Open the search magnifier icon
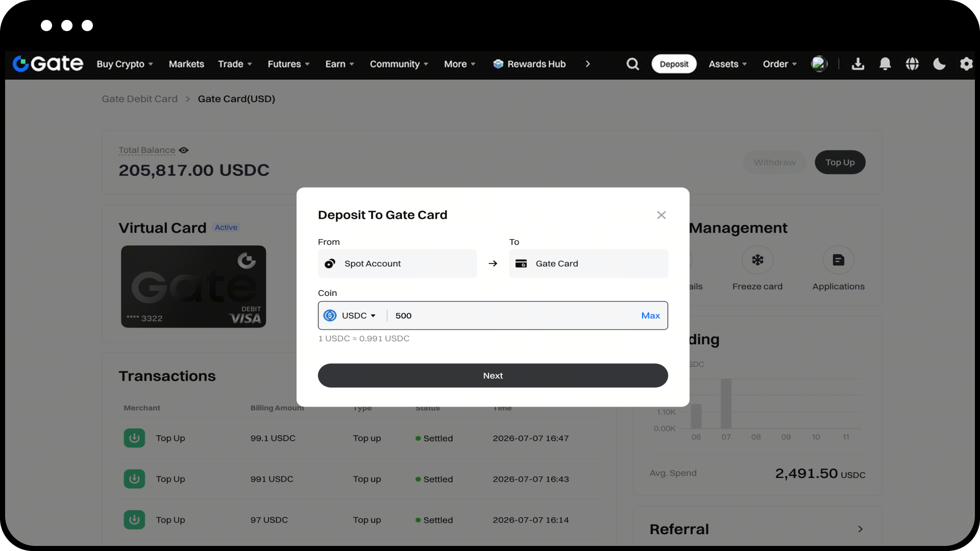Image resolution: width=980 pixels, height=551 pixels. pos(632,64)
